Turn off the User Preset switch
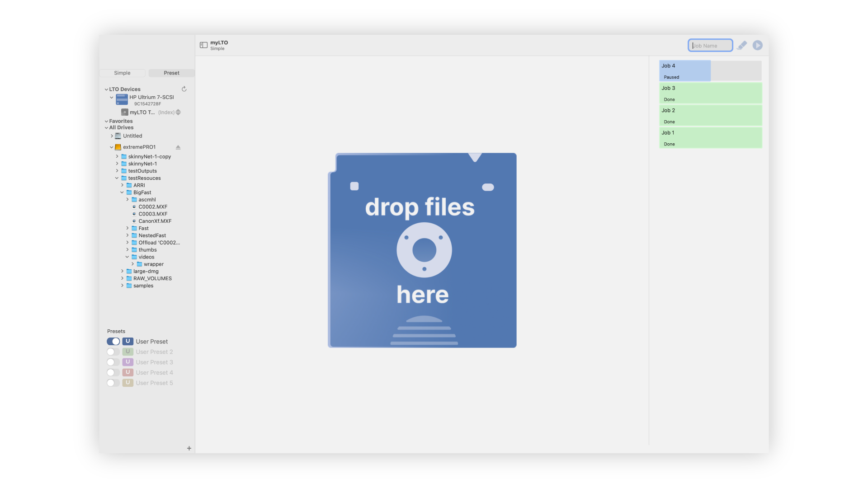The height and width of the screenshot is (488, 868). (x=113, y=341)
